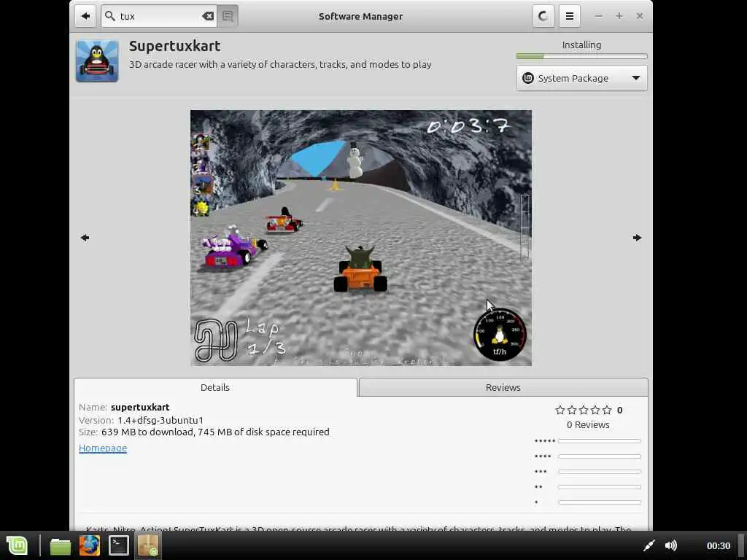This screenshot has height=560, width=747.
Task: Toggle the search-in-description icon beside search box
Action: (x=228, y=16)
